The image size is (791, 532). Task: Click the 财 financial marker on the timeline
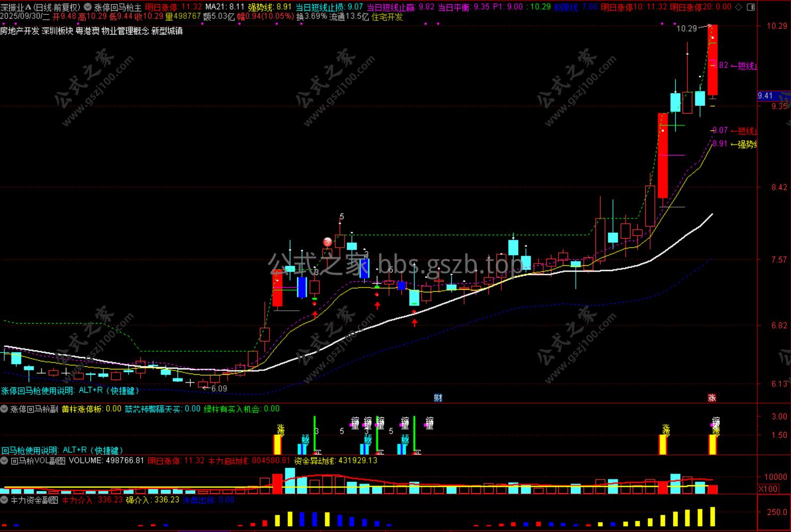[438, 398]
